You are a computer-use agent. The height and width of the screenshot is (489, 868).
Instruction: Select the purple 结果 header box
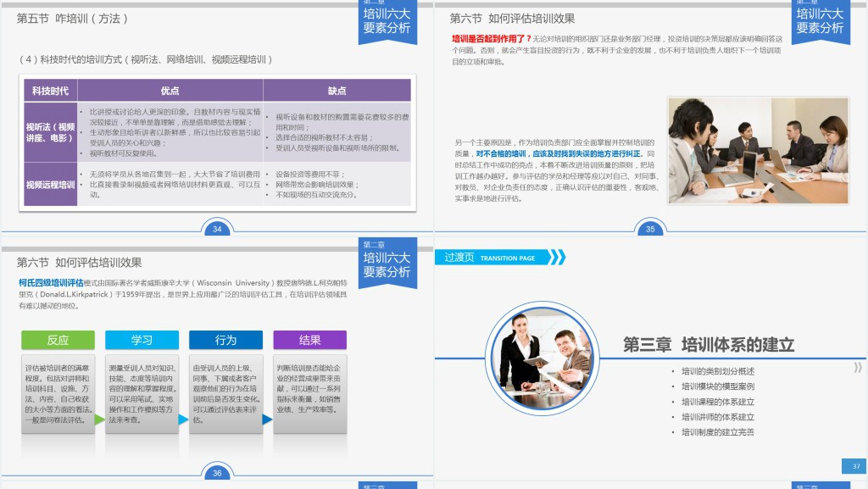(x=309, y=340)
